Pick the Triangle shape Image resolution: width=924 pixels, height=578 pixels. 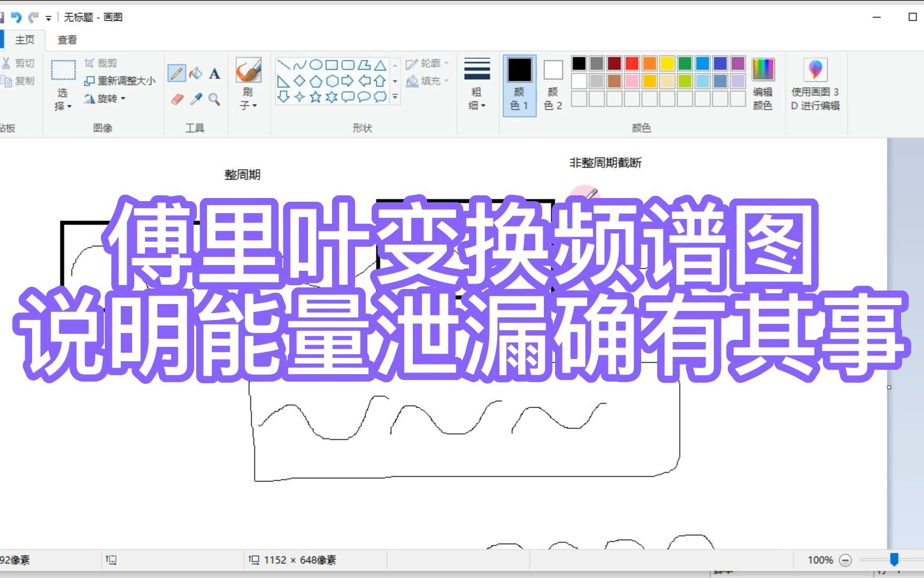[380, 65]
